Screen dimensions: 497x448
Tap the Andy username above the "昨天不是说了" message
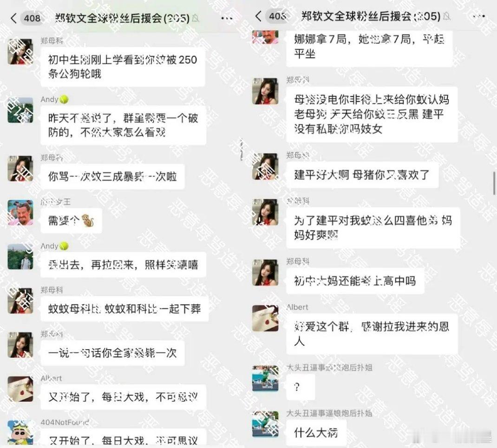[x=49, y=99]
